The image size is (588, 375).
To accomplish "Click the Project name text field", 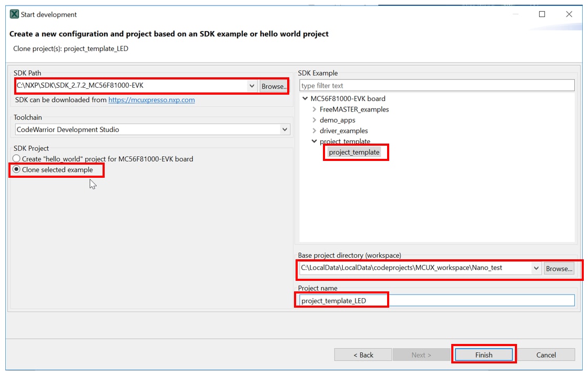I will (x=437, y=301).
